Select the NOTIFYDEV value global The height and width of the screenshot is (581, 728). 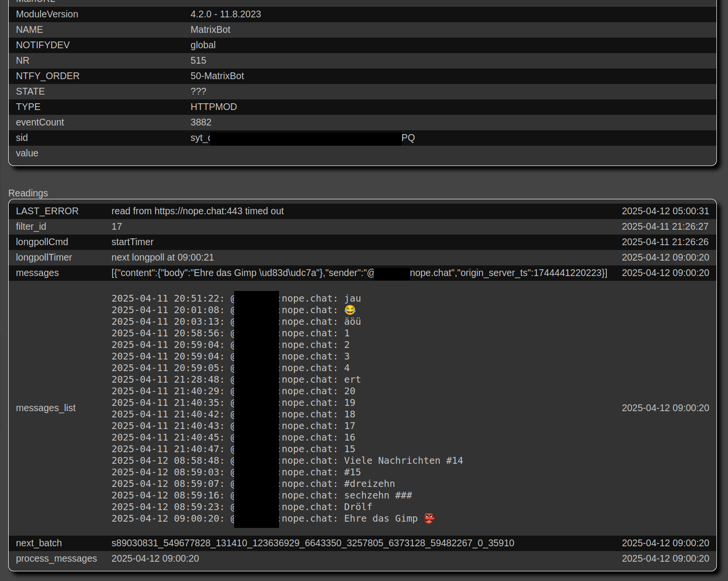(203, 45)
